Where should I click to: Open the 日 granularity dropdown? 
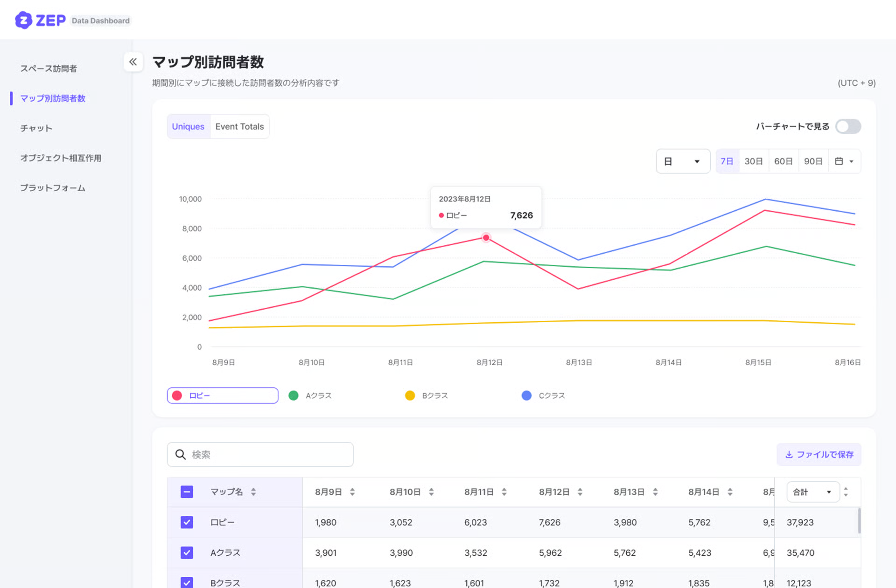[682, 161]
